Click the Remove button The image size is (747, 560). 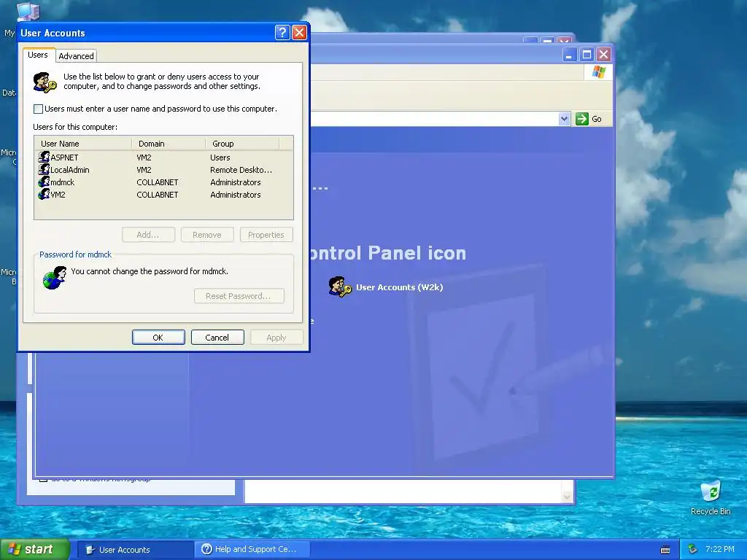(207, 235)
